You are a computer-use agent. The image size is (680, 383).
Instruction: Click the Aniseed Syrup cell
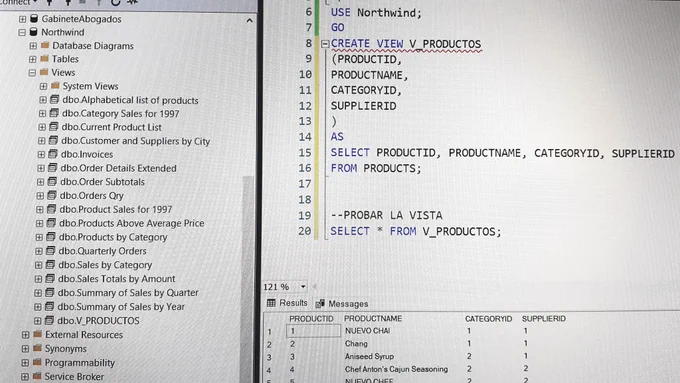(369, 357)
